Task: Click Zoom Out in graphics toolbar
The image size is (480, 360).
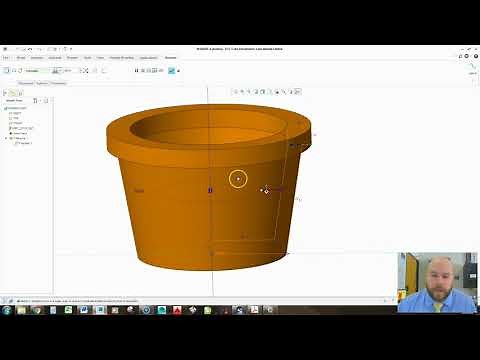Action: 249,92
